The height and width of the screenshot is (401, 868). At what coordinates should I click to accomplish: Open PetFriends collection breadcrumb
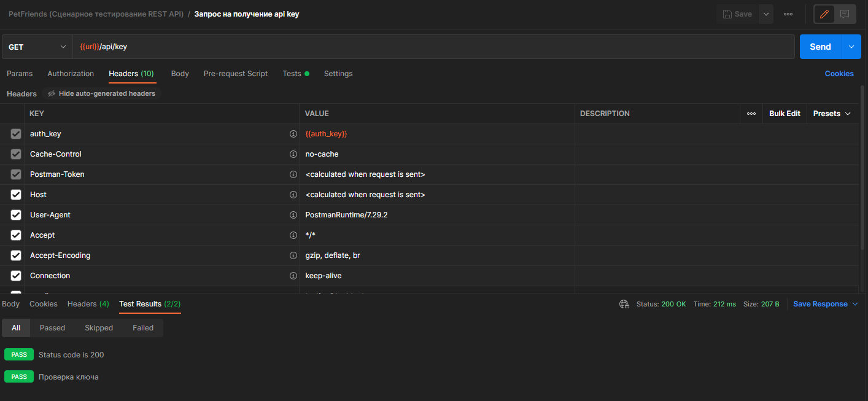click(x=96, y=14)
